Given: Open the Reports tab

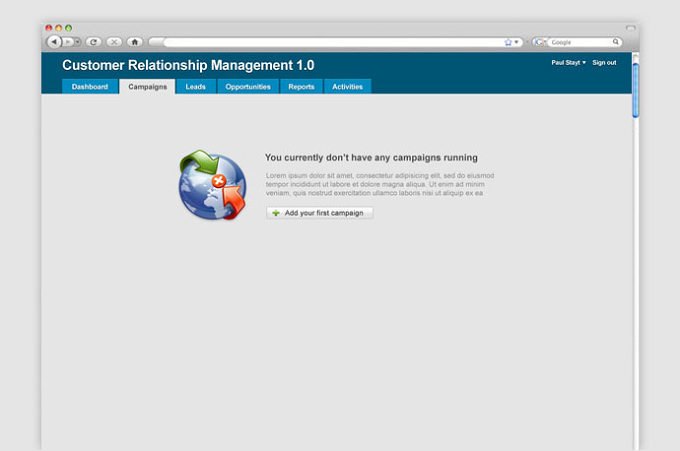Looking at the screenshot, I should tap(301, 86).
